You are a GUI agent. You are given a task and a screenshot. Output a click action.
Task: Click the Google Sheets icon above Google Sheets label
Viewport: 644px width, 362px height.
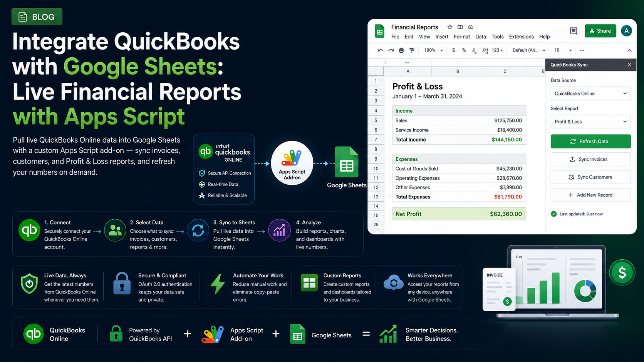pyautogui.click(x=347, y=162)
